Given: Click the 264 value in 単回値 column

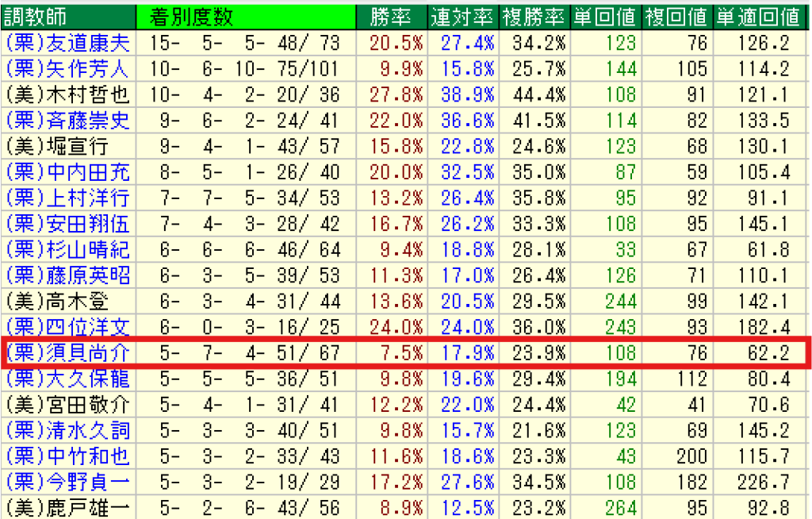Looking at the screenshot, I should pos(621,507).
